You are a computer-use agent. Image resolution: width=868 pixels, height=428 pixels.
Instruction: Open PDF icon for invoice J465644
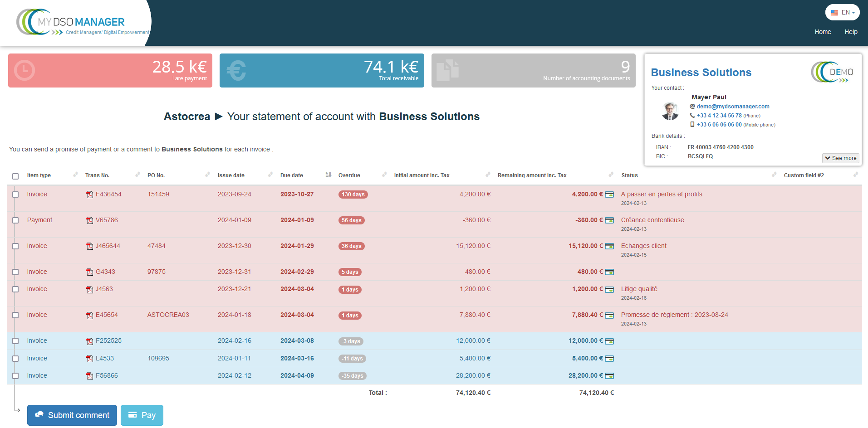click(89, 246)
